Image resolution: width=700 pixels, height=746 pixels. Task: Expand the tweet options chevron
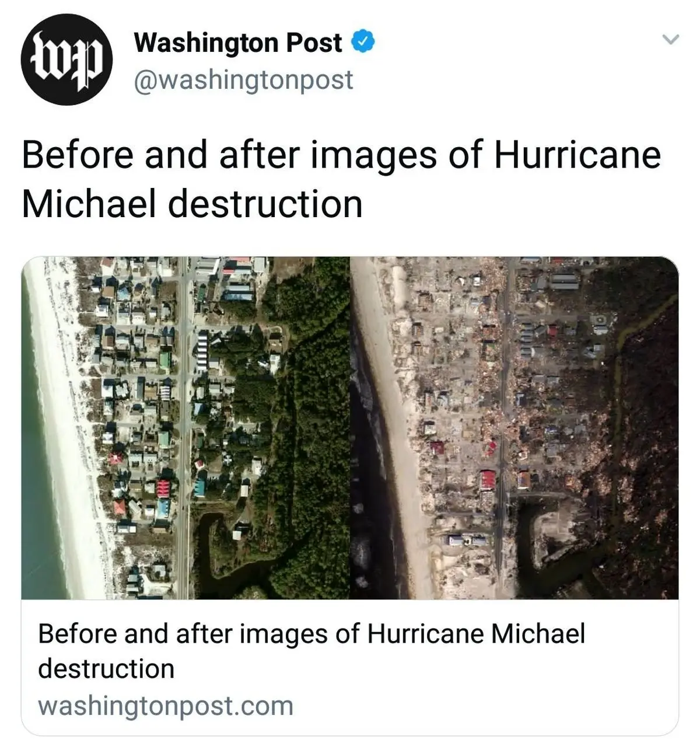(671, 40)
